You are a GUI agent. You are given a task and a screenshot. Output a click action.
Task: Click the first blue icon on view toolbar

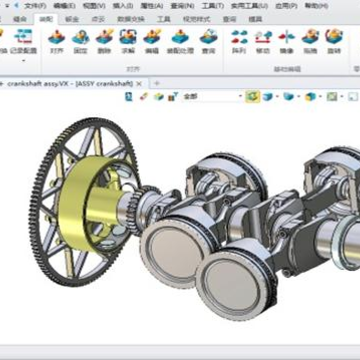click(x=129, y=97)
